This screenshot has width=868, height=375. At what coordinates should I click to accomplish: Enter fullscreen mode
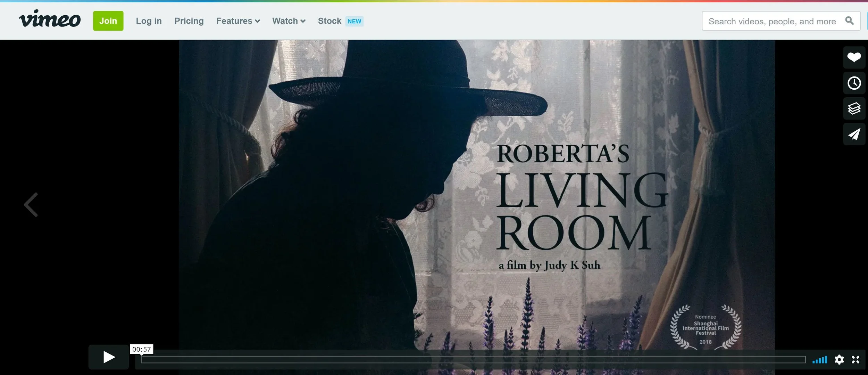click(x=856, y=359)
